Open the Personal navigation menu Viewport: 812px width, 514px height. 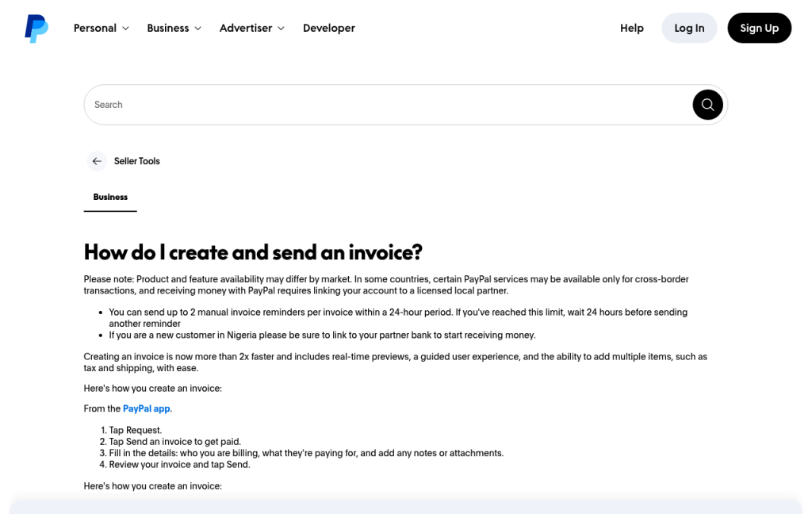[x=101, y=28]
